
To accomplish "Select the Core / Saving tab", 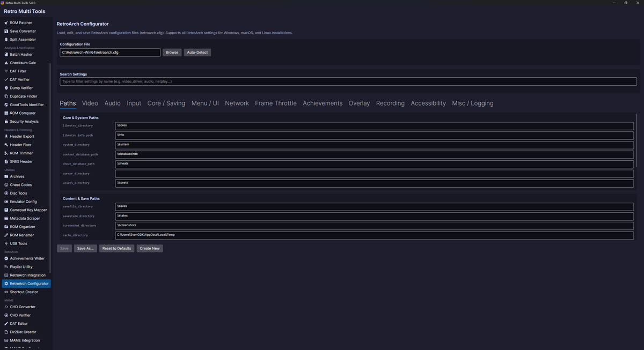I will pos(166,103).
